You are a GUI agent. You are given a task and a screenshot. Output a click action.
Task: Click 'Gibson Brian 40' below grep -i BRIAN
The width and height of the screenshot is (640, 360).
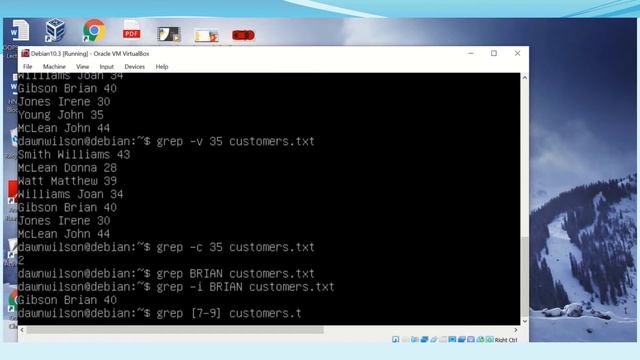67,300
